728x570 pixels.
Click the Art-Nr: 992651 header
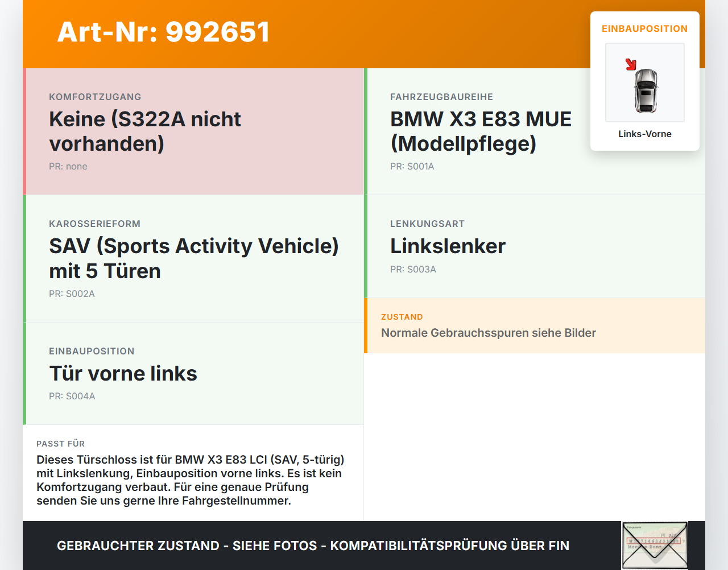tap(163, 32)
